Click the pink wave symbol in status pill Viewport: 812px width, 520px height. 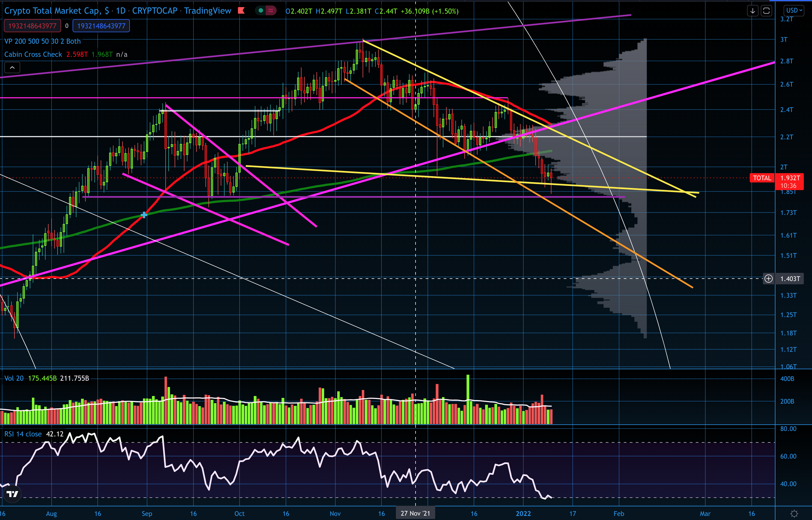271,11
